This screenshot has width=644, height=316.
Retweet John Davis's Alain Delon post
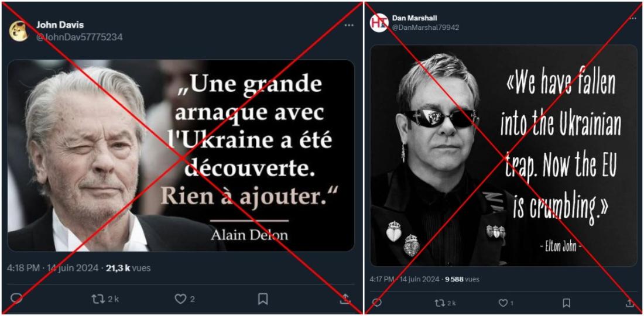105,299
